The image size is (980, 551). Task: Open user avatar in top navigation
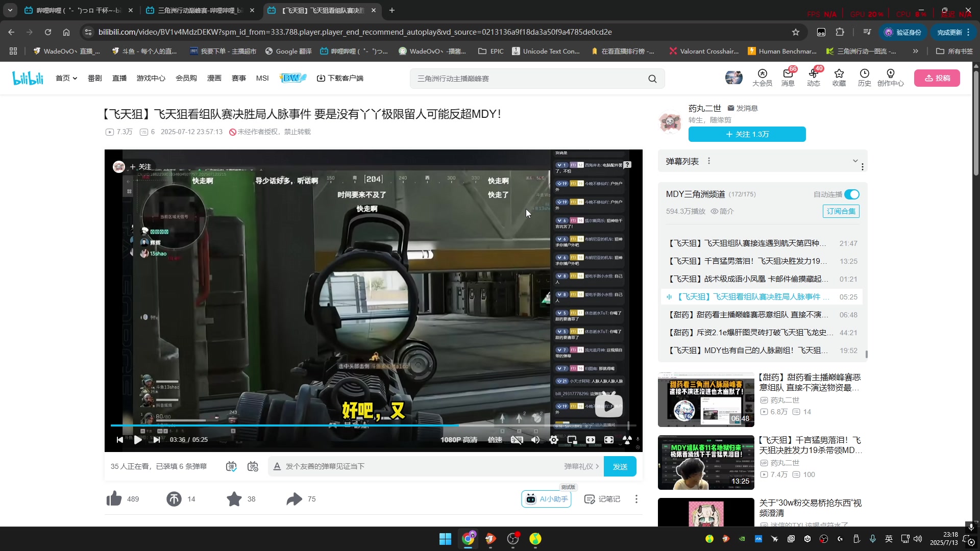tap(734, 78)
